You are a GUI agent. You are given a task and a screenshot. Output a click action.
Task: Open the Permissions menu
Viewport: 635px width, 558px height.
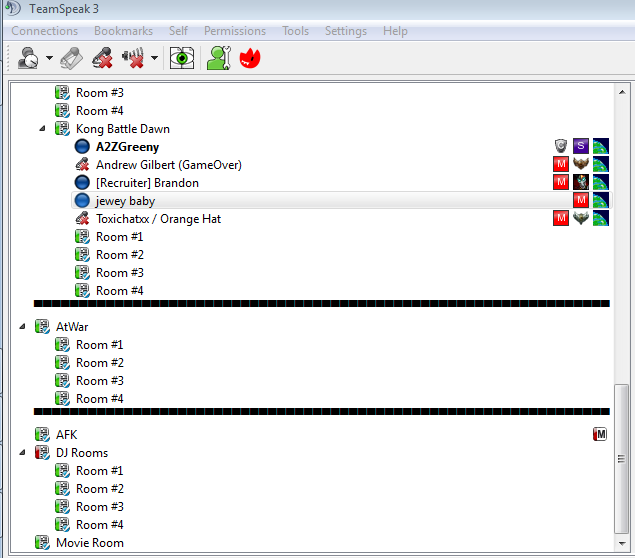click(x=235, y=31)
